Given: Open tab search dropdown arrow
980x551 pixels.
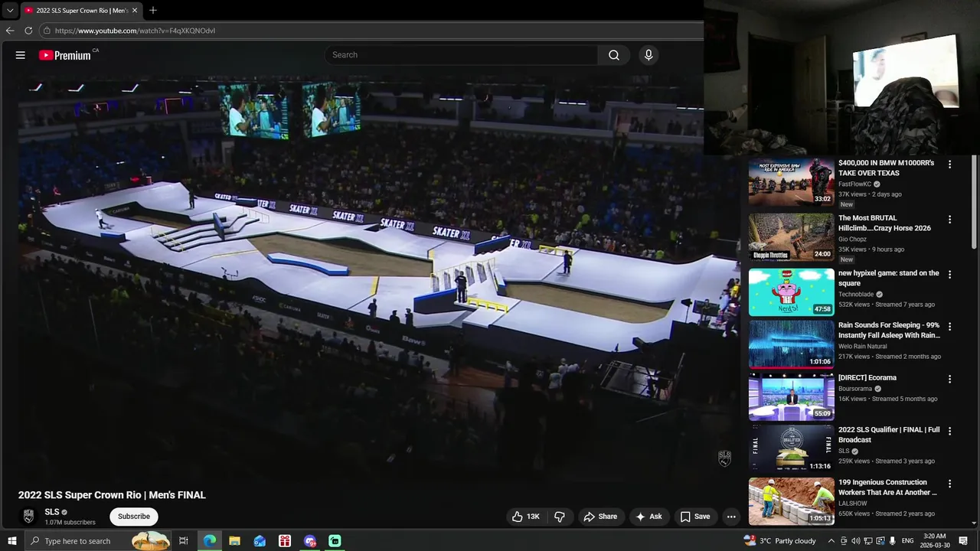Looking at the screenshot, I should 10,11.
